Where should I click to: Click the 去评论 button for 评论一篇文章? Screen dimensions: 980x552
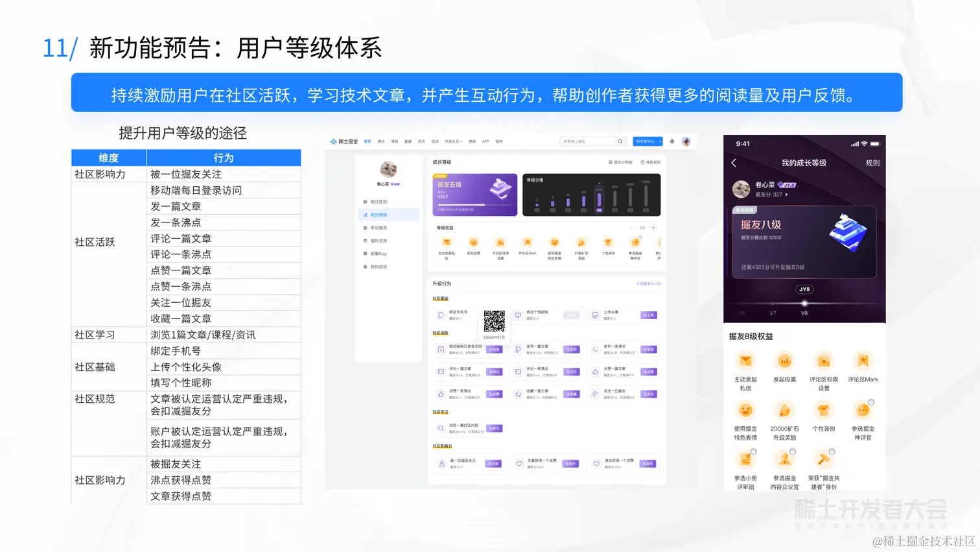click(494, 372)
